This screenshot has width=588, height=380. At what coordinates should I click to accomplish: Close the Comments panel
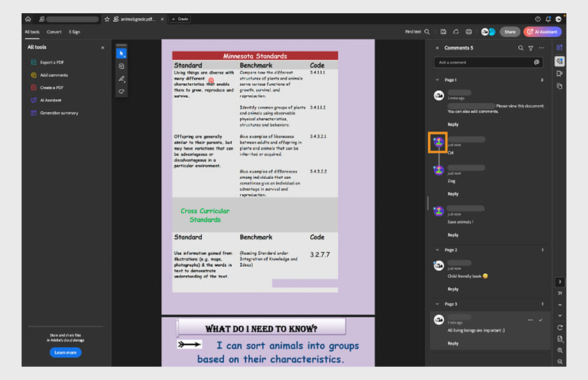[438, 48]
